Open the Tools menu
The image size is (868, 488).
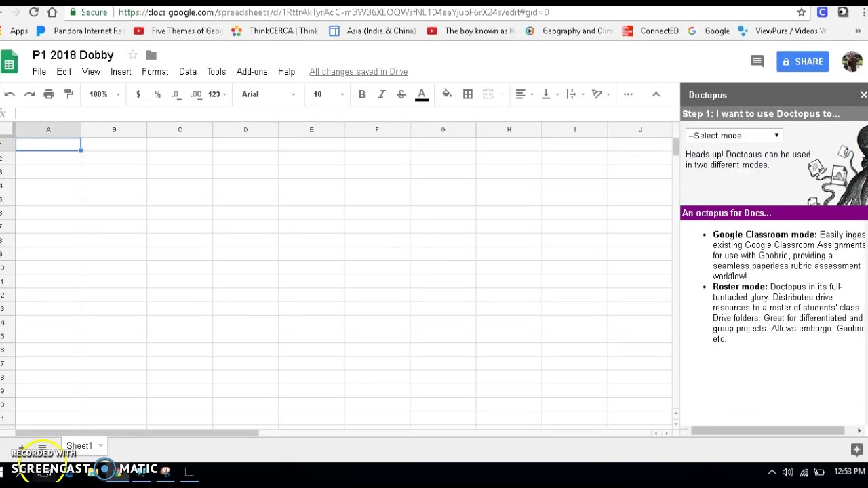[216, 71]
